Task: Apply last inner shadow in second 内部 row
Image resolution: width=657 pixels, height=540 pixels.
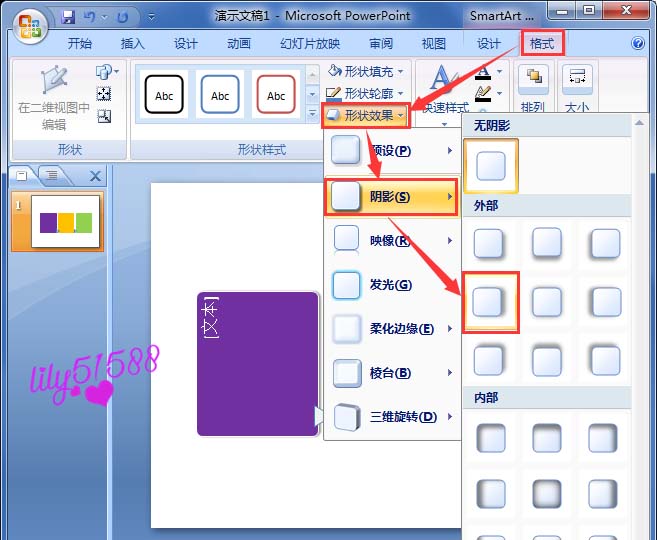Action: [x=603, y=494]
